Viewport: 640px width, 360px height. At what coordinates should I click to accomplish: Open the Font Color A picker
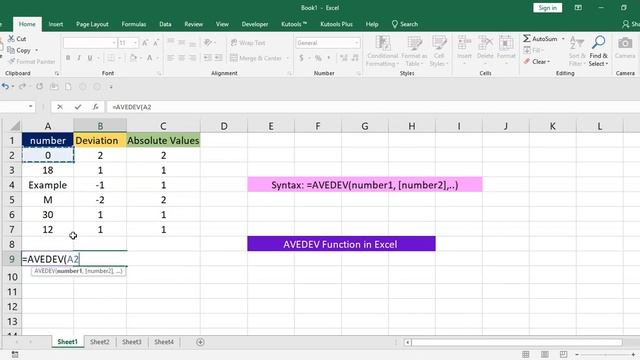point(149,58)
